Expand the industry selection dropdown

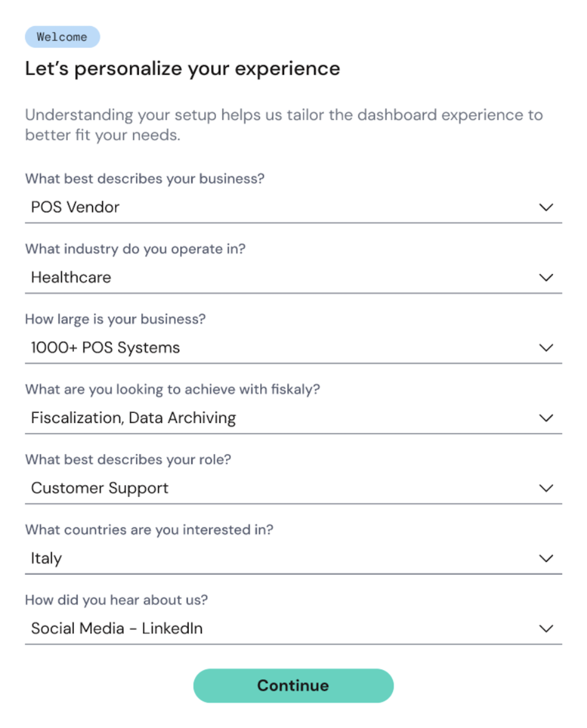pyautogui.click(x=293, y=277)
